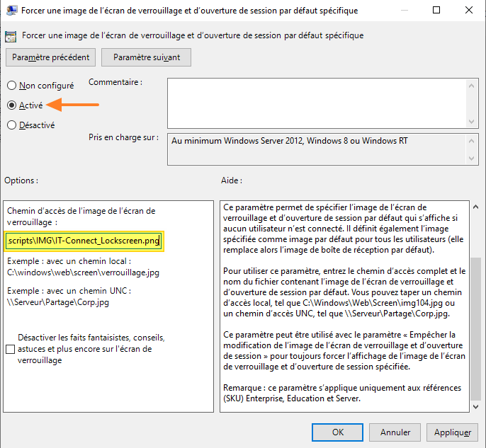Click the Pris en charge sur scroll down arrow
Image resolution: width=486 pixels, height=448 pixels.
click(471, 159)
